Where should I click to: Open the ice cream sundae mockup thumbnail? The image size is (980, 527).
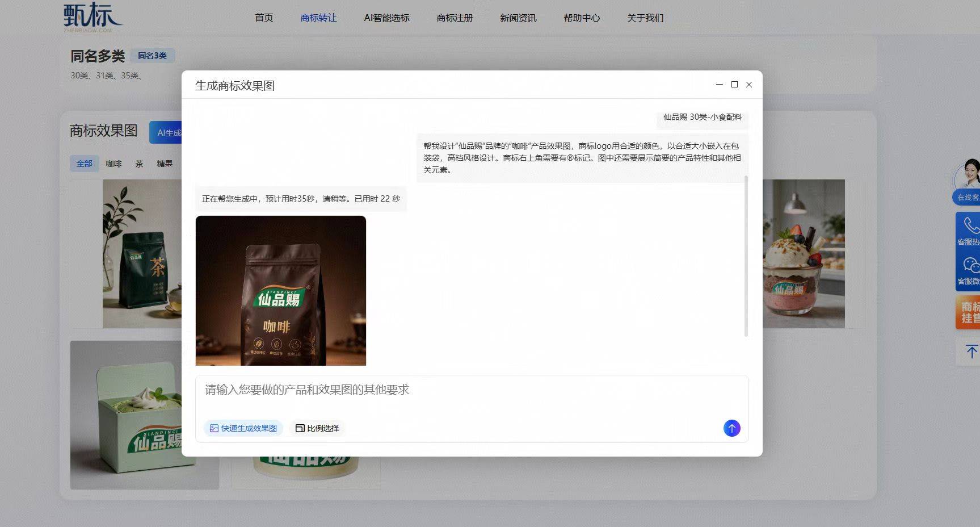click(804, 254)
